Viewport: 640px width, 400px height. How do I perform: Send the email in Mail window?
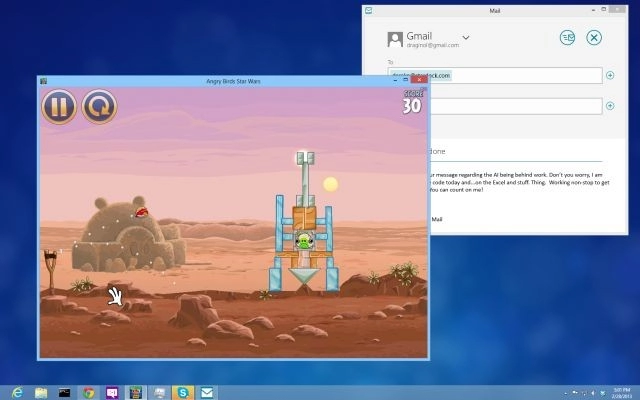567,38
